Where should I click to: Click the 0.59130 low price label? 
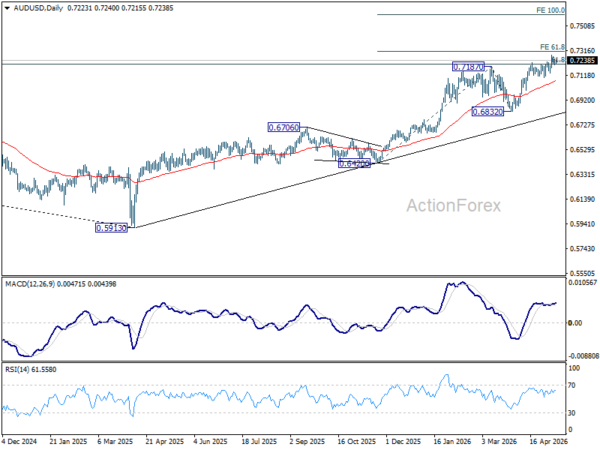click(x=111, y=228)
